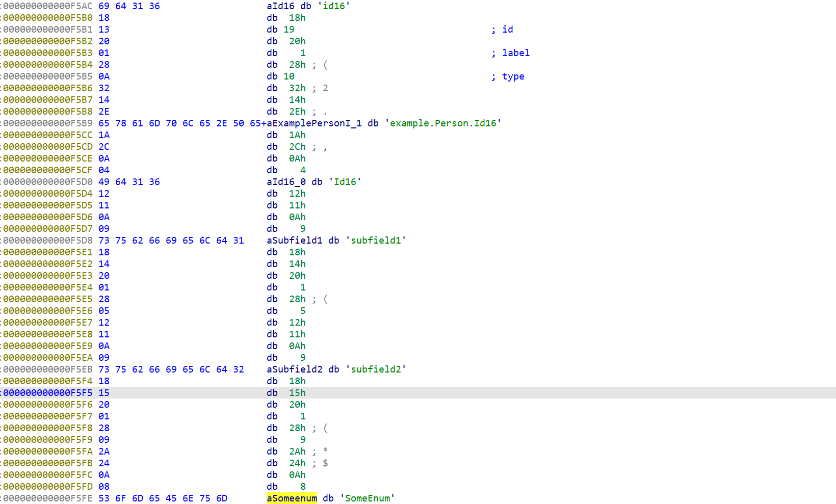Select the aSubfield2 label
This screenshot has height=504, width=836.
pos(295,369)
